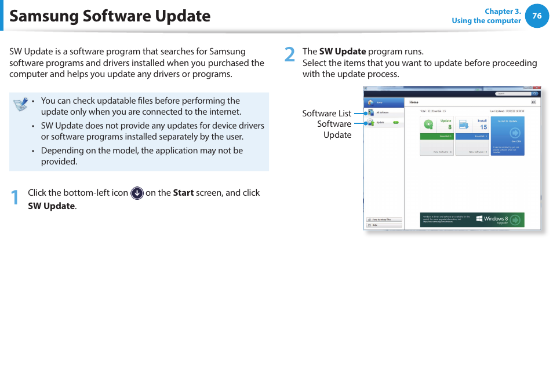
Task: Click the Chapter 3 Using the computer header
Action: tap(486, 16)
